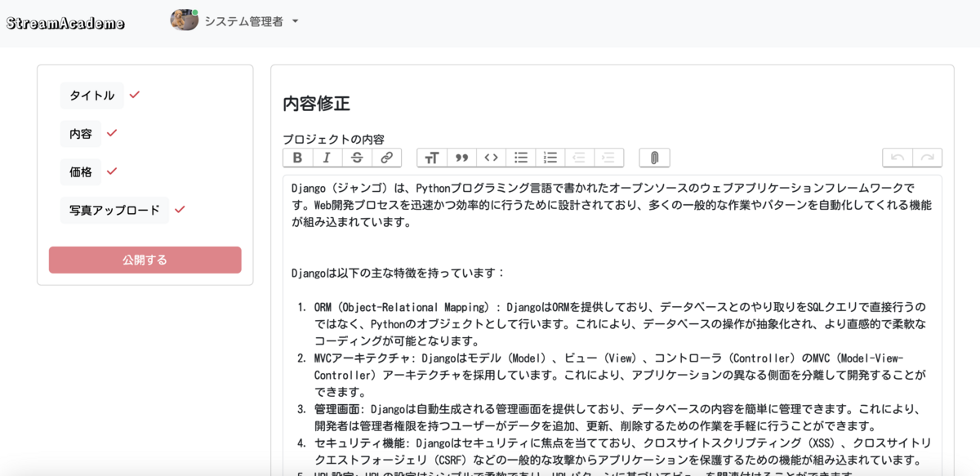Apply italic formatting

click(x=327, y=158)
